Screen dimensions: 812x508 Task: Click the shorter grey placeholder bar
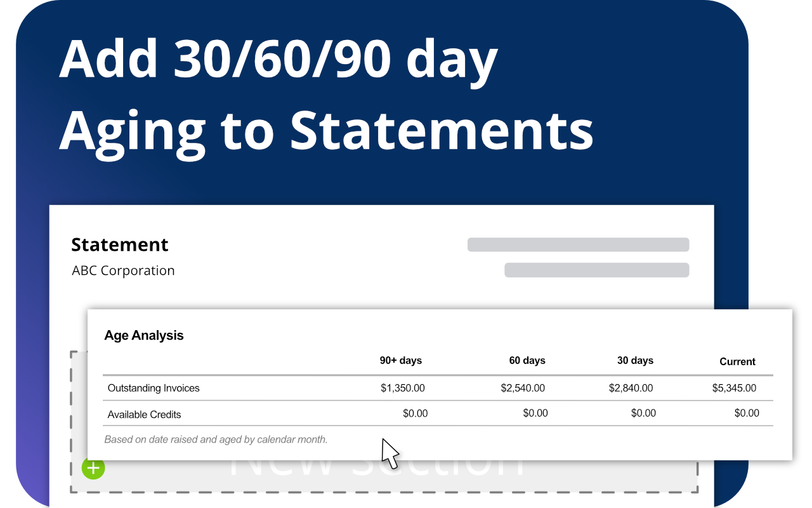597,270
